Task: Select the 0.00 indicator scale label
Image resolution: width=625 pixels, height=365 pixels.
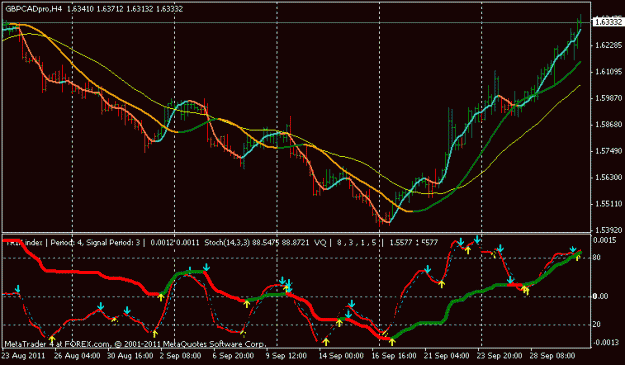Action: pos(601,296)
